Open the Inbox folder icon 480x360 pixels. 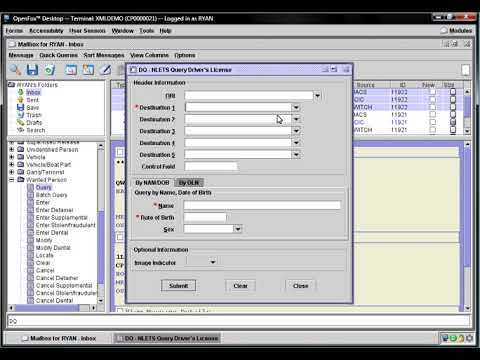[x=21, y=92]
